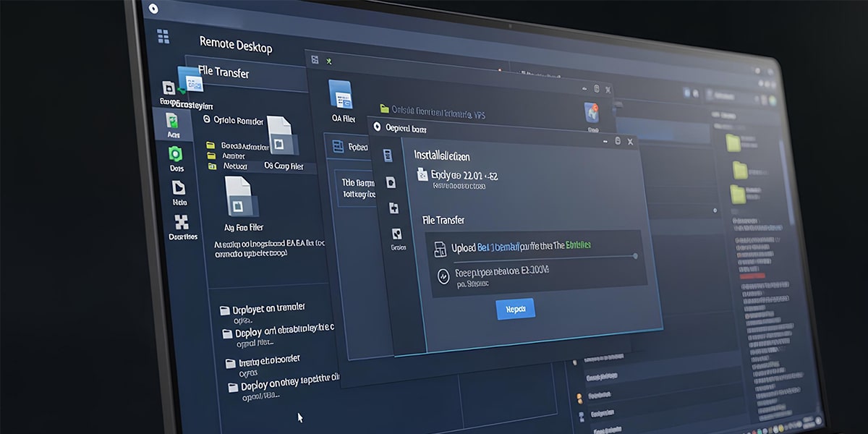Click the circular activity icon below the upload row
The width and height of the screenshot is (868, 434).
click(x=443, y=276)
